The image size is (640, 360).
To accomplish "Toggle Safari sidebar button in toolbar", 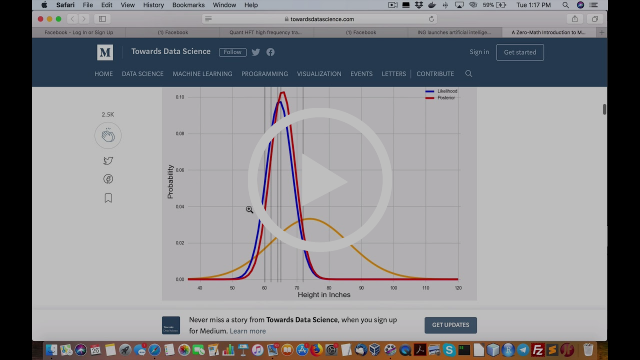I will coord(102,19).
